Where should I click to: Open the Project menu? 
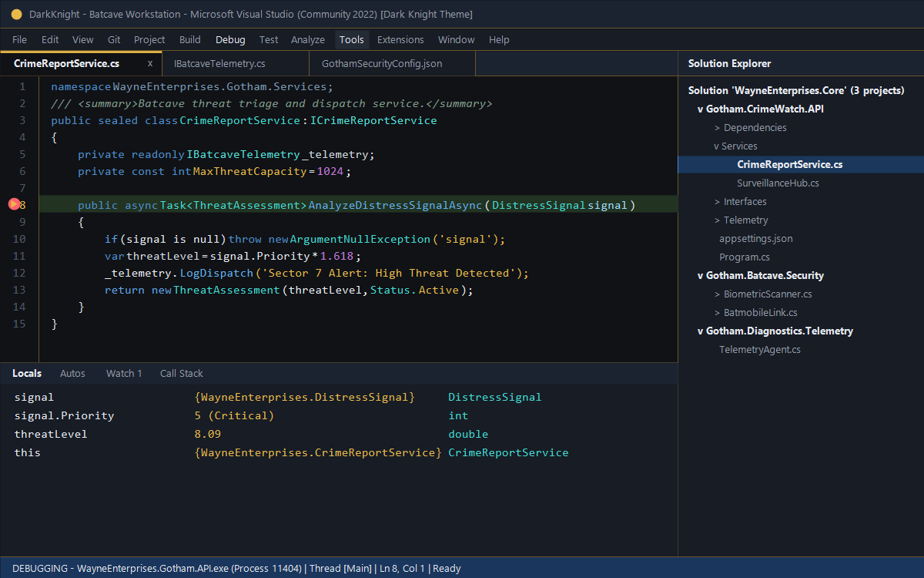(149, 39)
